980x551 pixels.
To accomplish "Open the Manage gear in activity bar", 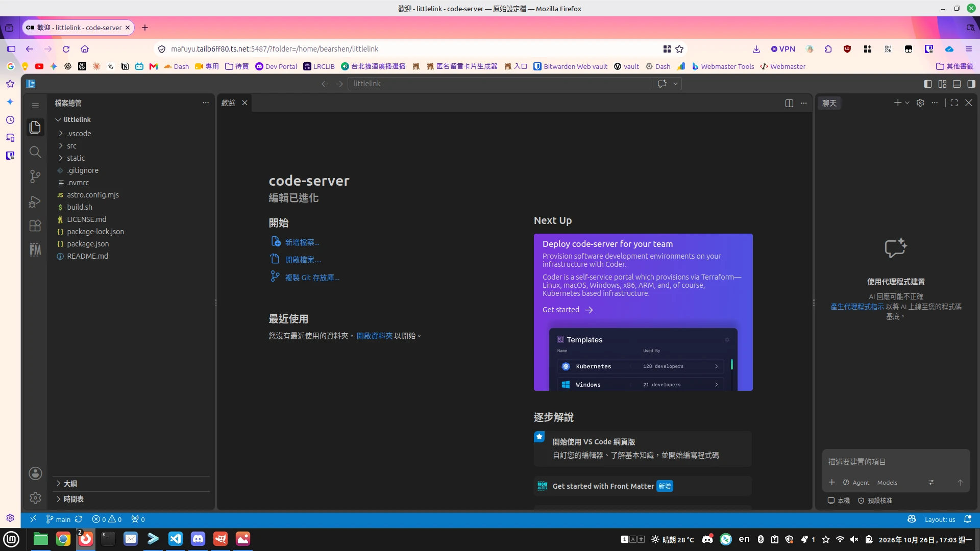I will click(35, 498).
